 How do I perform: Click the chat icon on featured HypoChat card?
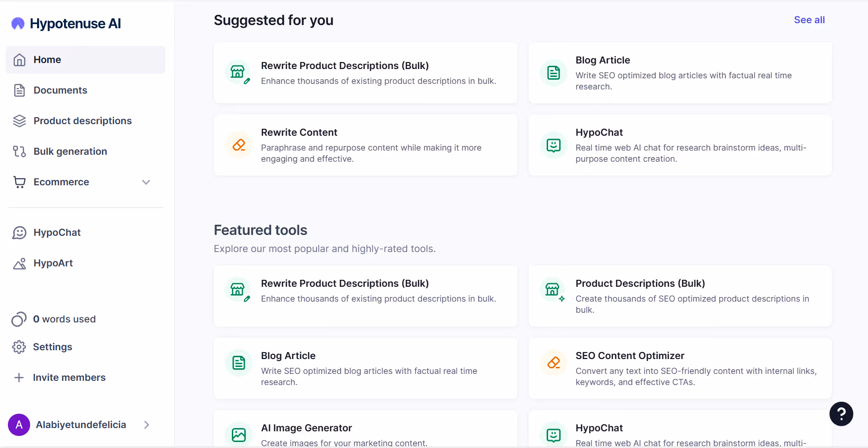pos(554,435)
